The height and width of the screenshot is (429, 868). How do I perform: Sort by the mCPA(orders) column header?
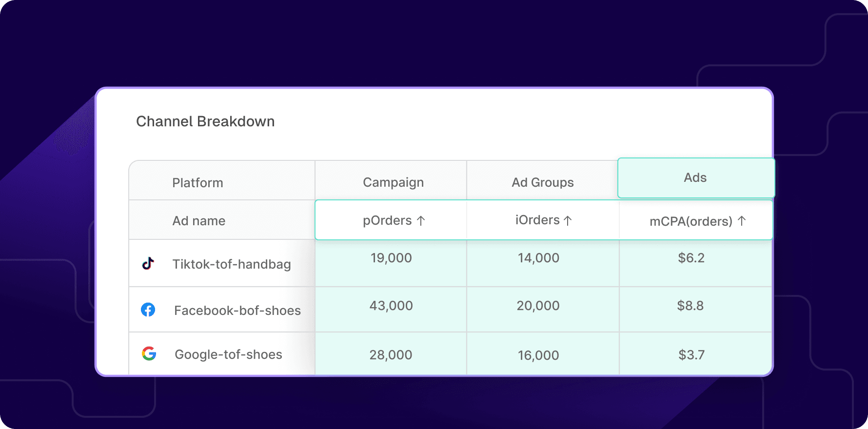click(690, 221)
